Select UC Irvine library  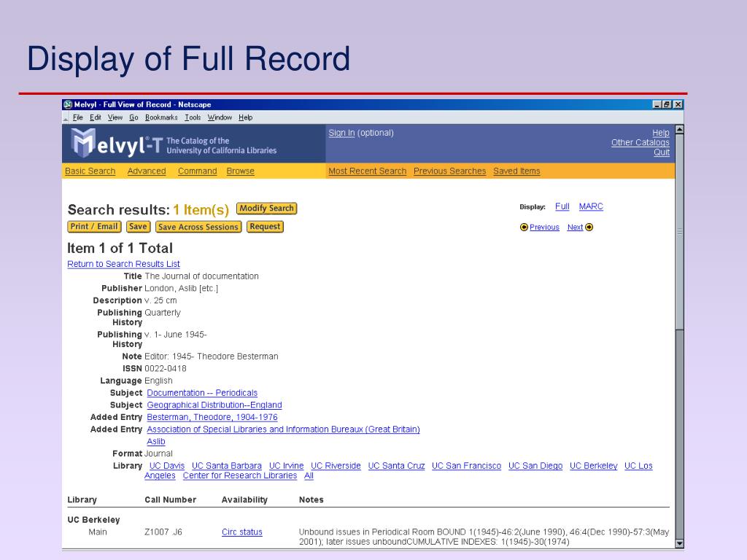(x=286, y=466)
